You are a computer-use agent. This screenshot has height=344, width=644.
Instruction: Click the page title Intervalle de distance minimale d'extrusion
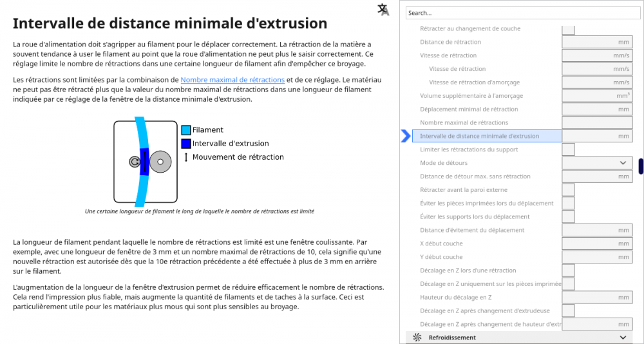(x=170, y=23)
